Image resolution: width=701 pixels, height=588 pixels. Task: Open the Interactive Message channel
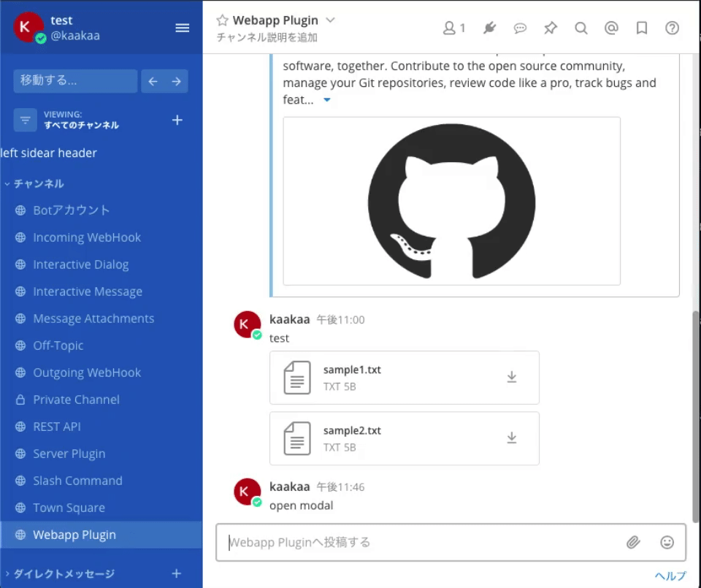101,291
